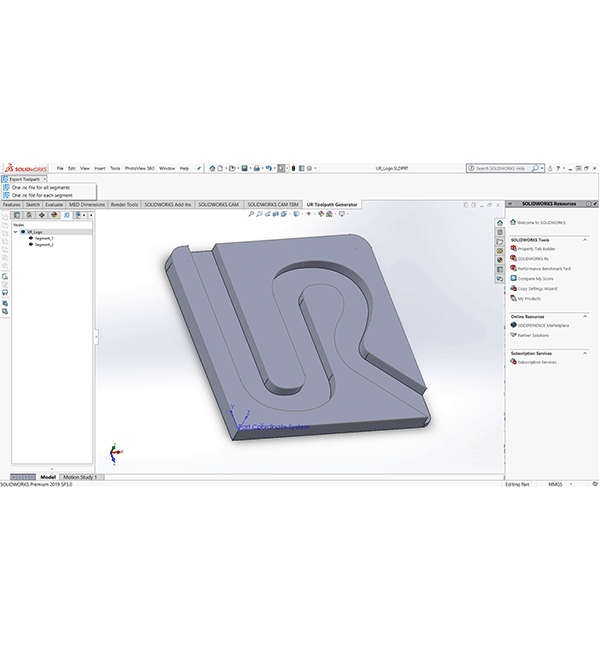This screenshot has height=650, width=600.
Task: Click the Undo arrow icon
Action: [x=269, y=168]
